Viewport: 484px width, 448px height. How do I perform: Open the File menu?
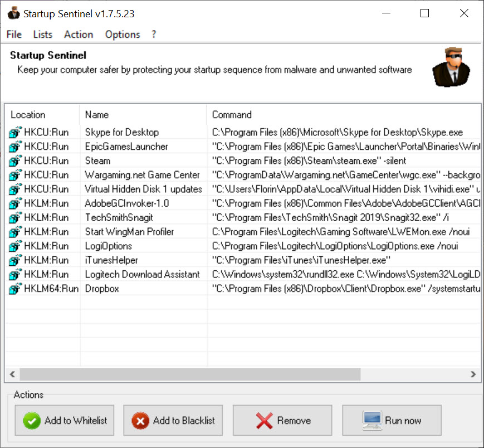(x=14, y=35)
